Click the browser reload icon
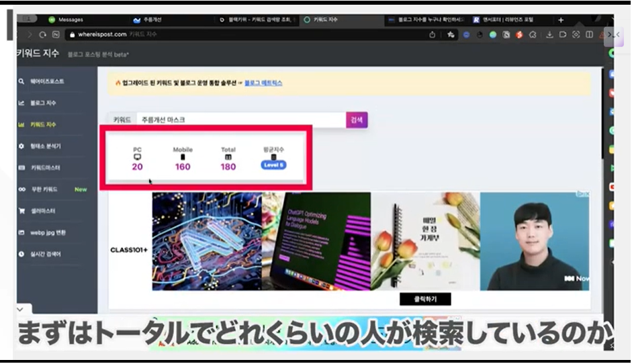 point(43,34)
